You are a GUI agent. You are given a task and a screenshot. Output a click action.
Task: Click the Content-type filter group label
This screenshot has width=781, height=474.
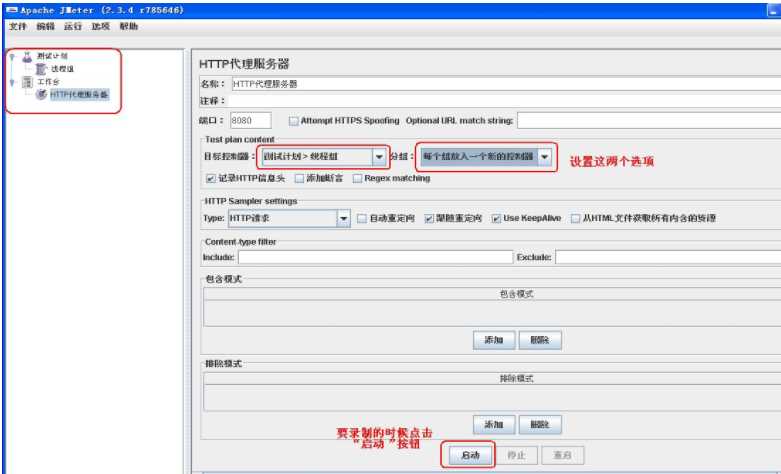(x=241, y=242)
